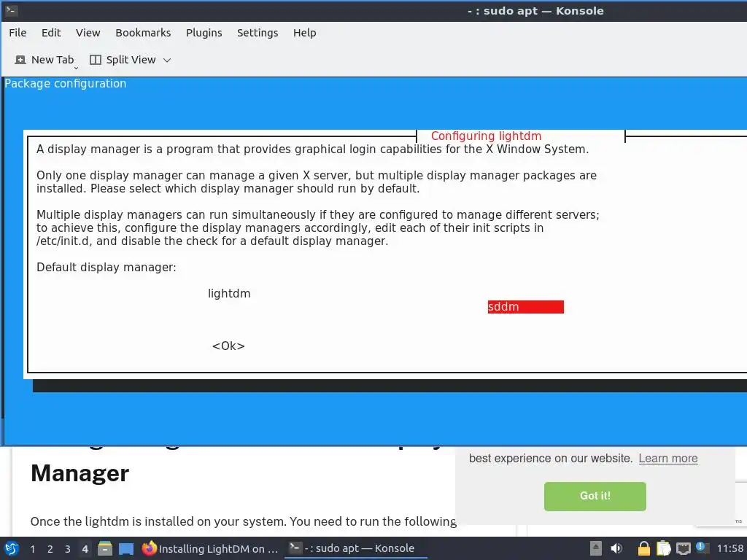Open the file manager taskbar launcher
This screenshot has height=560, width=747.
pos(105,548)
